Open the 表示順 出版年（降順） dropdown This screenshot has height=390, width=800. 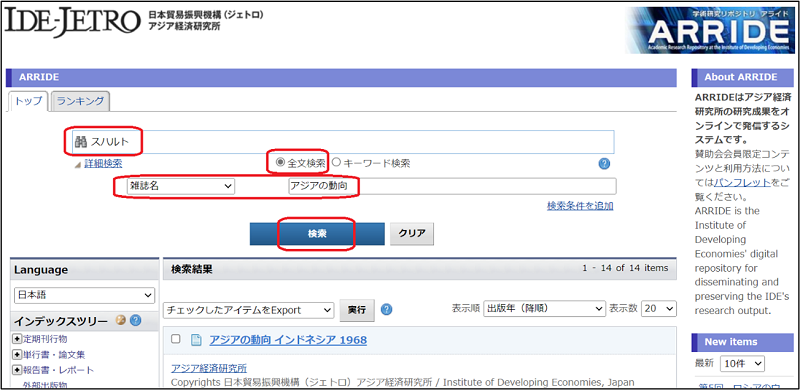click(544, 308)
